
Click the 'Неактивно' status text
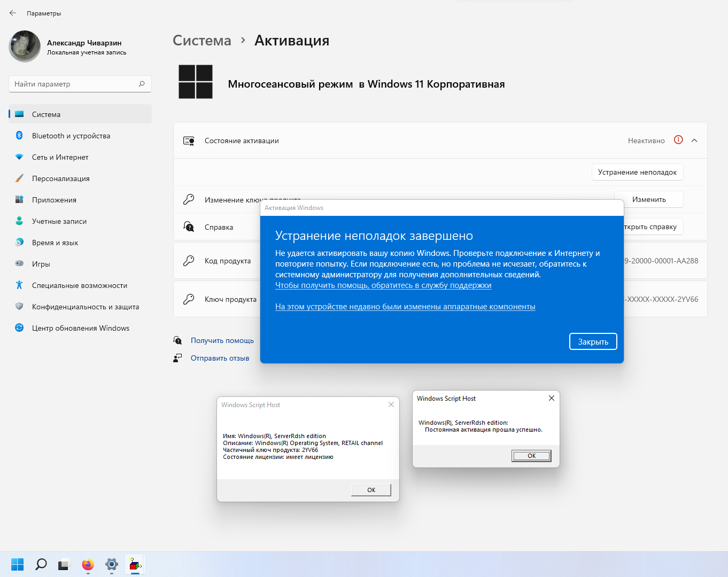[x=646, y=141]
